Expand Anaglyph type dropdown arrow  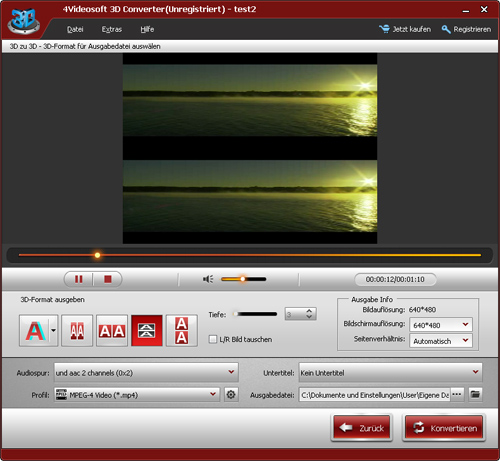click(54, 331)
